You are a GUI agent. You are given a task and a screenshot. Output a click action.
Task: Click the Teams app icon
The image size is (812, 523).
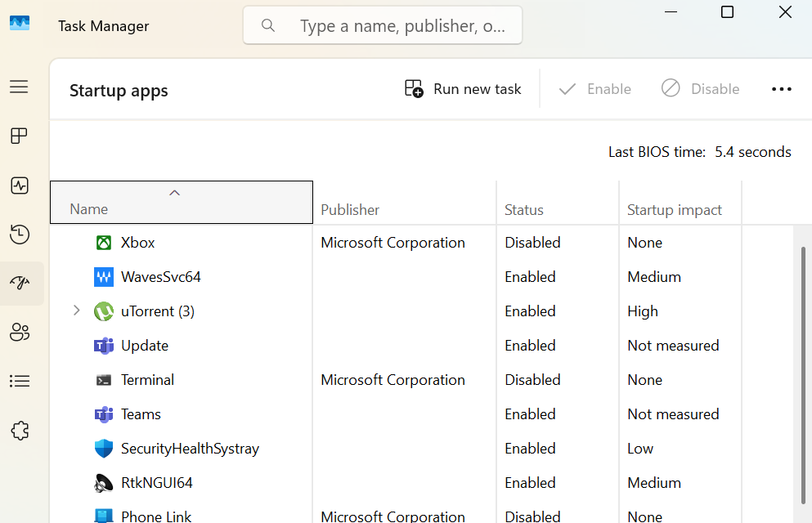104,414
